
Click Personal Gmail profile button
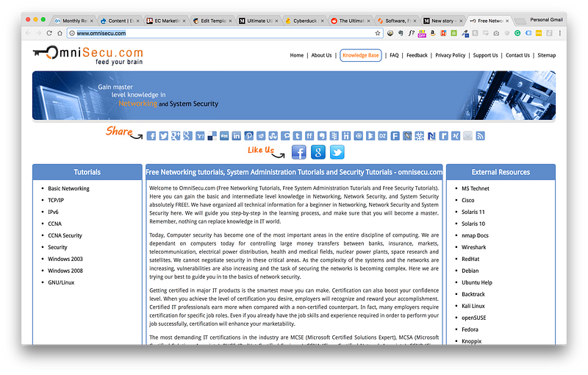[546, 20]
